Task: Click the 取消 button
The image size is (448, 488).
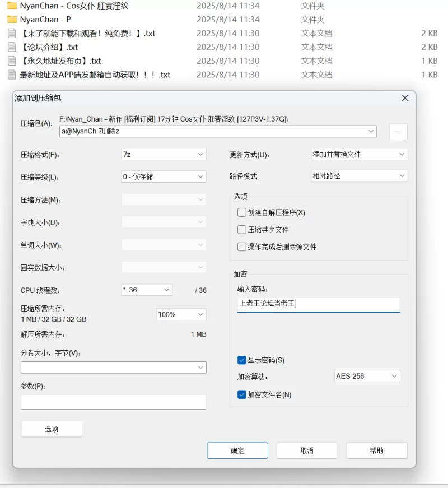Action: (307, 450)
